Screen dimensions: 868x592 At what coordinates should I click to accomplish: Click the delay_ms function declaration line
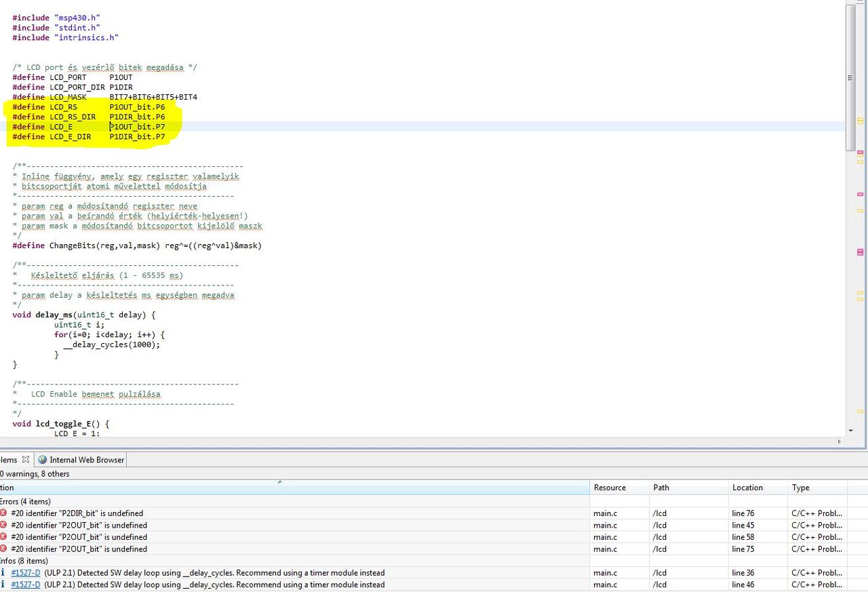click(84, 315)
